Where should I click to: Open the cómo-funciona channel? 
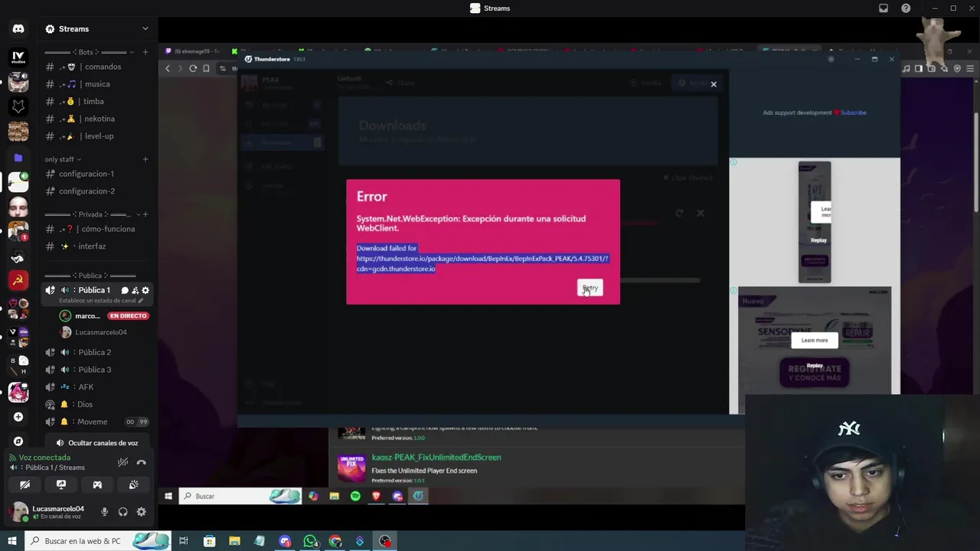[96, 229]
